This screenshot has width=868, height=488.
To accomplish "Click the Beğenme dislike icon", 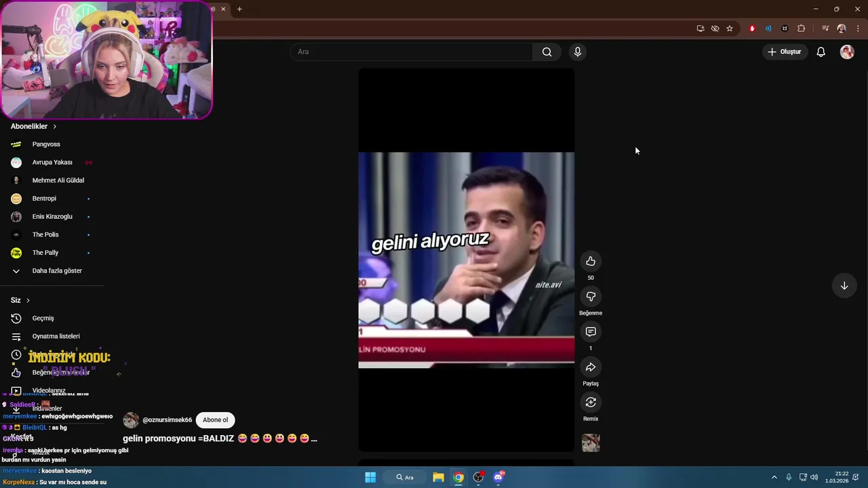I will coord(591,297).
